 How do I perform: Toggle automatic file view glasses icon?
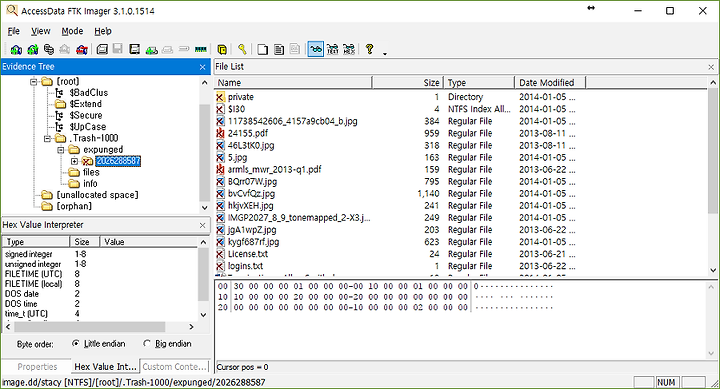pos(315,49)
